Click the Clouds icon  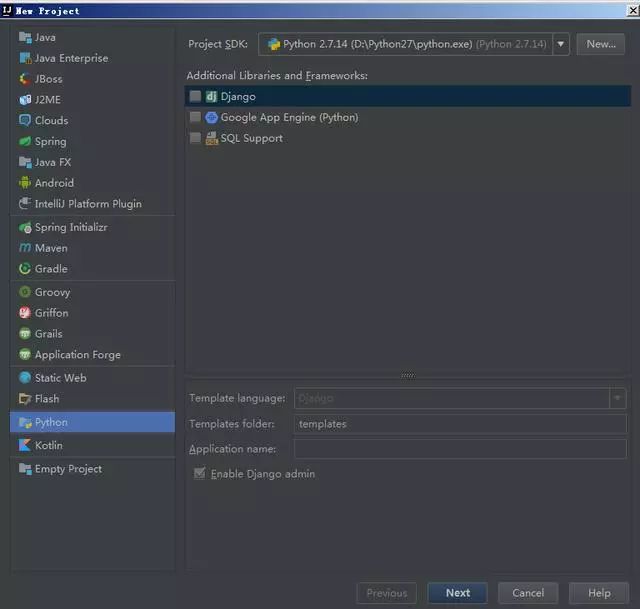(25, 121)
